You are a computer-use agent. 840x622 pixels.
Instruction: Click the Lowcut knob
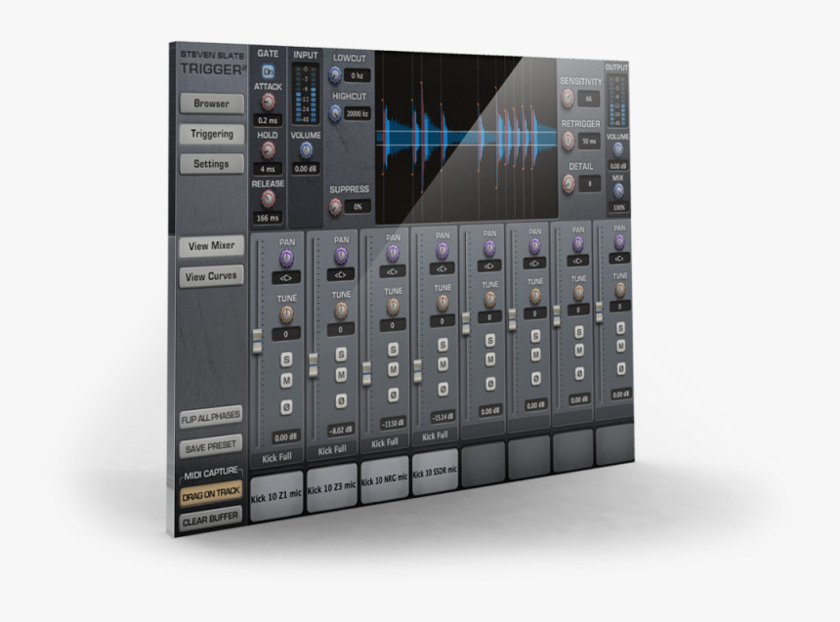[x=335, y=74]
